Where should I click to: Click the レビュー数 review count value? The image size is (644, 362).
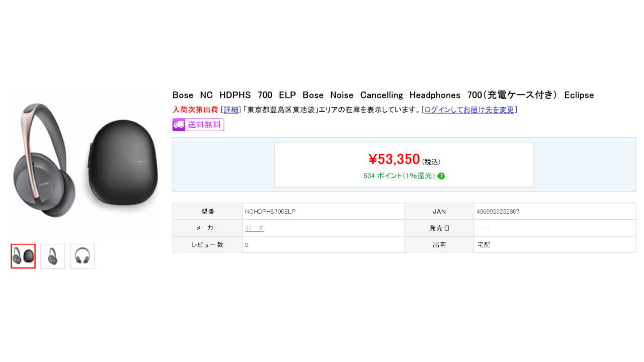[247, 245]
